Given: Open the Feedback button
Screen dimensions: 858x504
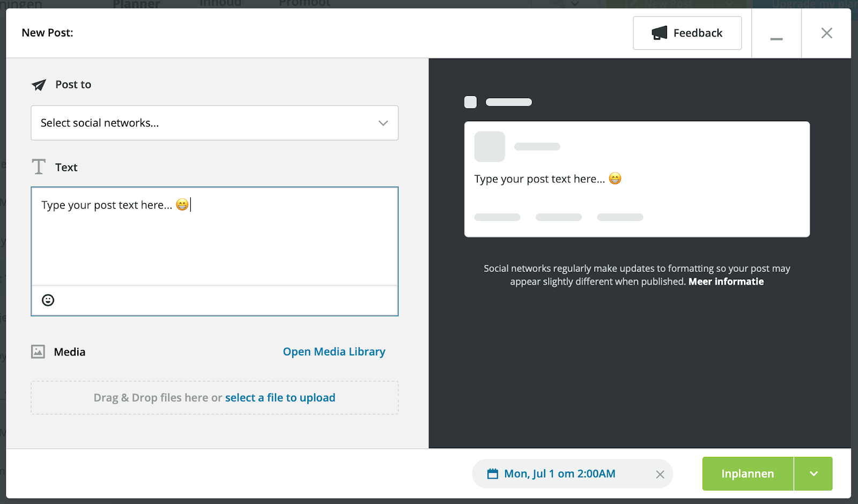Looking at the screenshot, I should tap(687, 33).
